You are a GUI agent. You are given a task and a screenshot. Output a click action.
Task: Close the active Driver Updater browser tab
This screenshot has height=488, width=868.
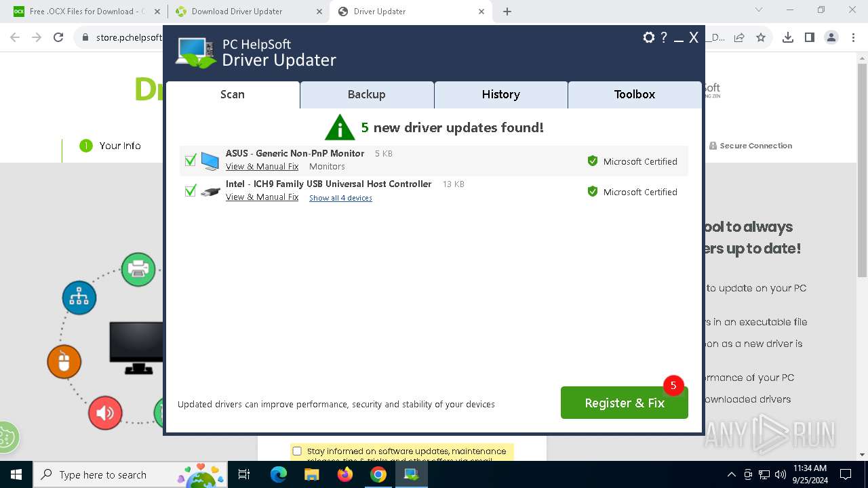point(482,12)
